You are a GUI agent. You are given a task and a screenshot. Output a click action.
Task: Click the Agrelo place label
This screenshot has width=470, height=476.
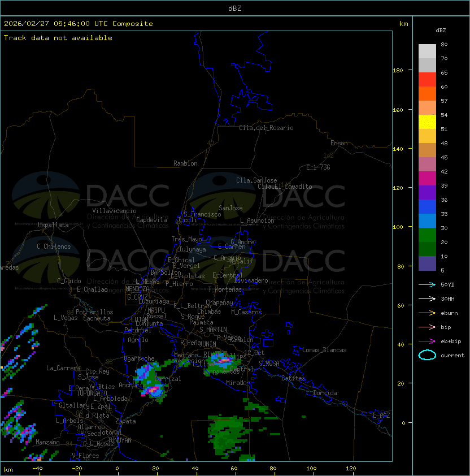point(138,340)
